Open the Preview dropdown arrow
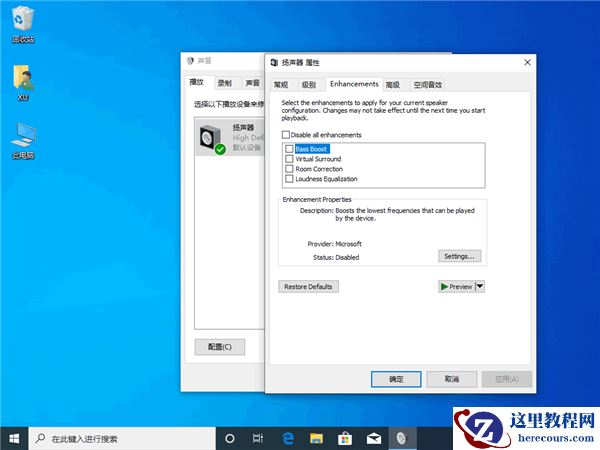Image resolution: width=600 pixels, height=450 pixels. click(x=480, y=287)
